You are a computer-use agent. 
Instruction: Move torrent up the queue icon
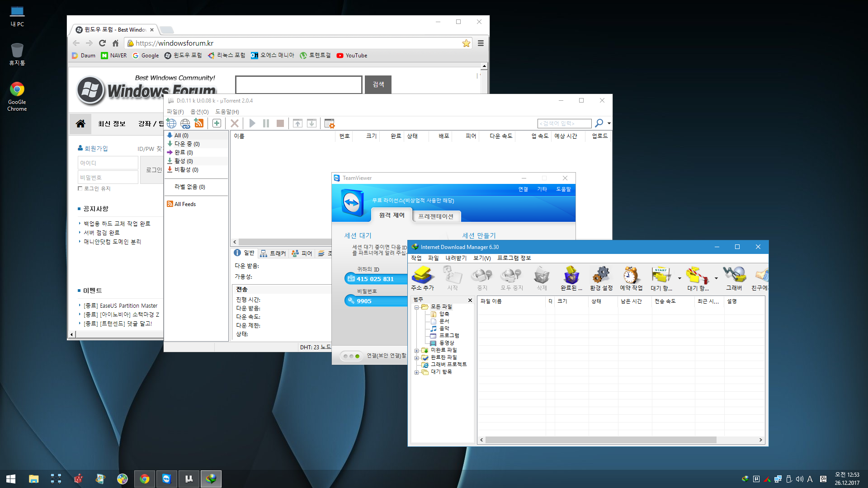pos(297,123)
